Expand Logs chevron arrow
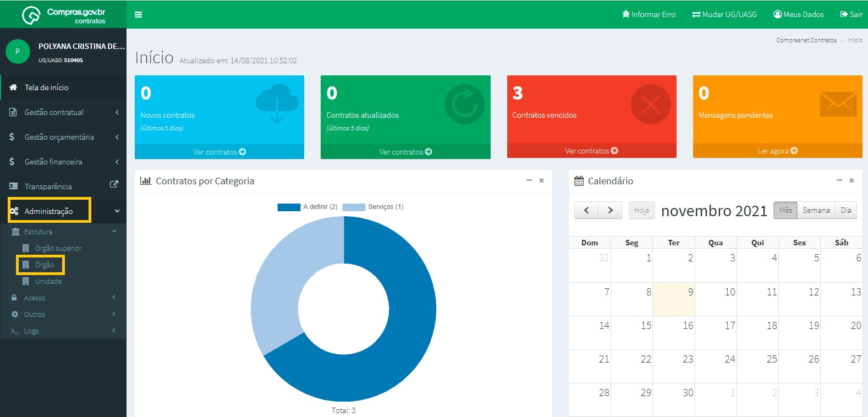Screen dimensions: 868x417 114,331
